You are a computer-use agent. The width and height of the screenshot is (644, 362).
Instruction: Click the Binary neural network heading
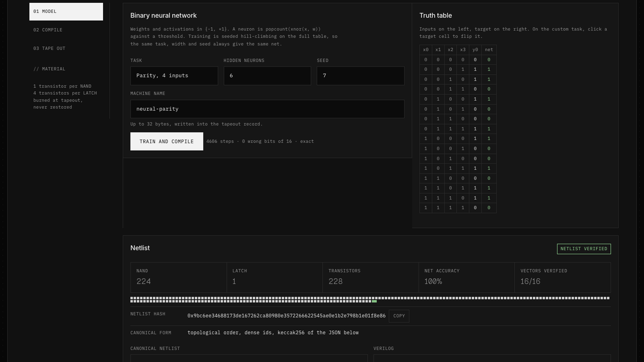click(164, 16)
